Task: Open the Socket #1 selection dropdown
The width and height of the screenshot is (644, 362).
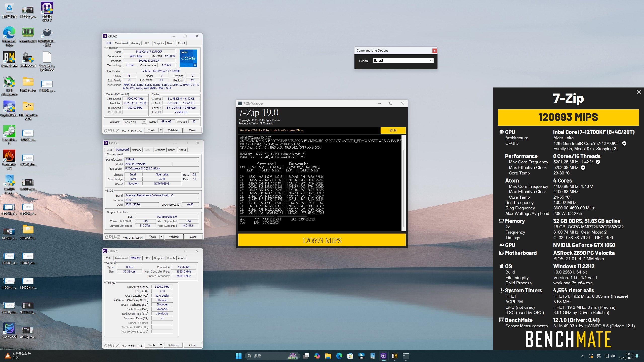Action: pos(134,122)
